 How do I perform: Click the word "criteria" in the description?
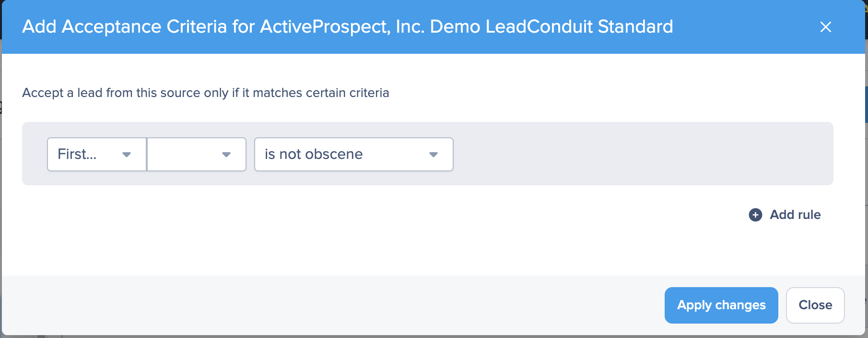click(369, 93)
